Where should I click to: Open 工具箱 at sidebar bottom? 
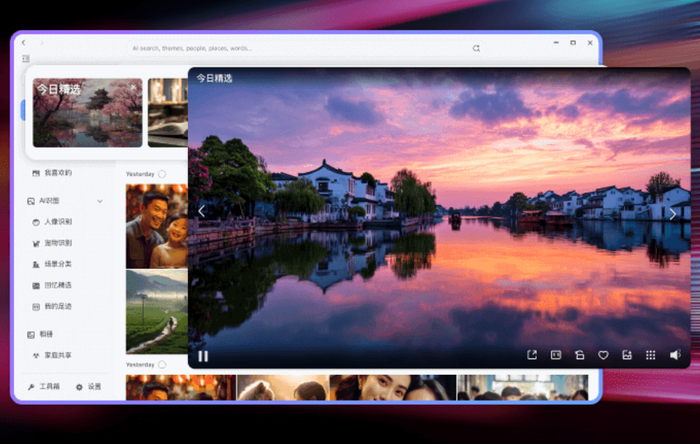pos(45,386)
